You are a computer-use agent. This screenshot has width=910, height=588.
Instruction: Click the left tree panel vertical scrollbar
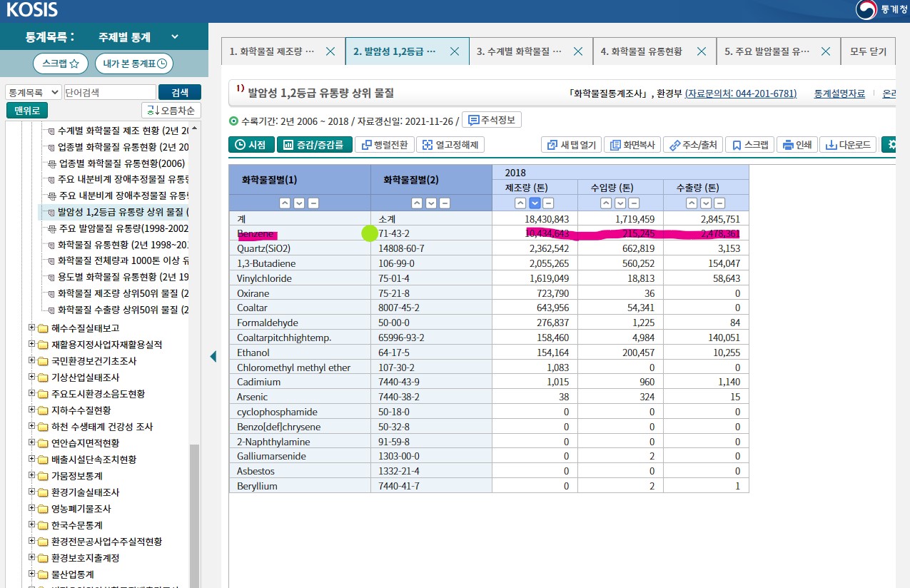click(x=194, y=515)
